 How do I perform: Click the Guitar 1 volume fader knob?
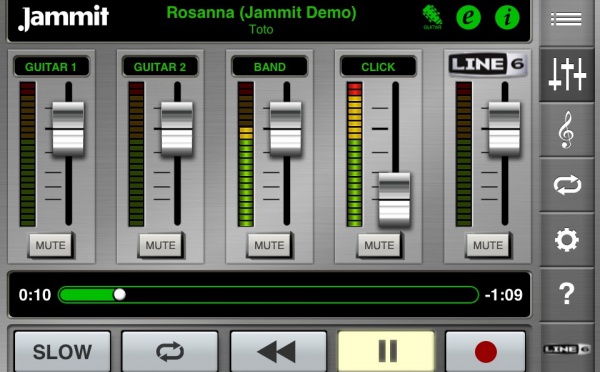tap(68, 129)
